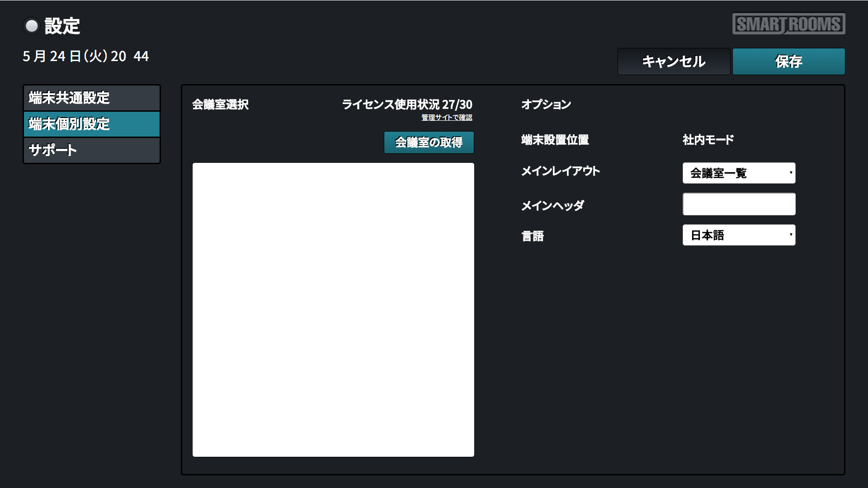Go to the サポート section
The height and width of the screenshot is (488, 868).
(92, 150)
